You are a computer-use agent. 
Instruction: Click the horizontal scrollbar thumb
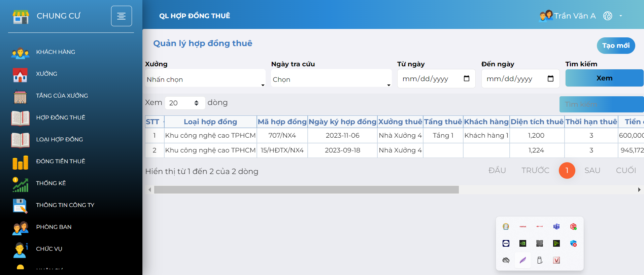(306, 190)
